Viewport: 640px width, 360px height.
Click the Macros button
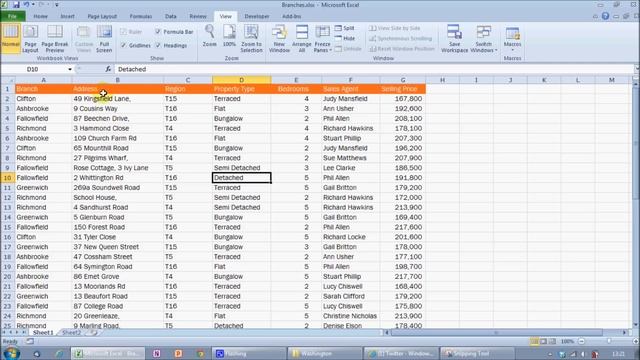click(x=512, y=38)
